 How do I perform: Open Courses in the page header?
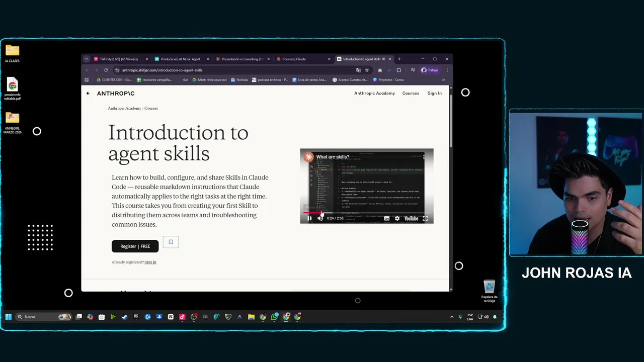(x=411, y=93)
